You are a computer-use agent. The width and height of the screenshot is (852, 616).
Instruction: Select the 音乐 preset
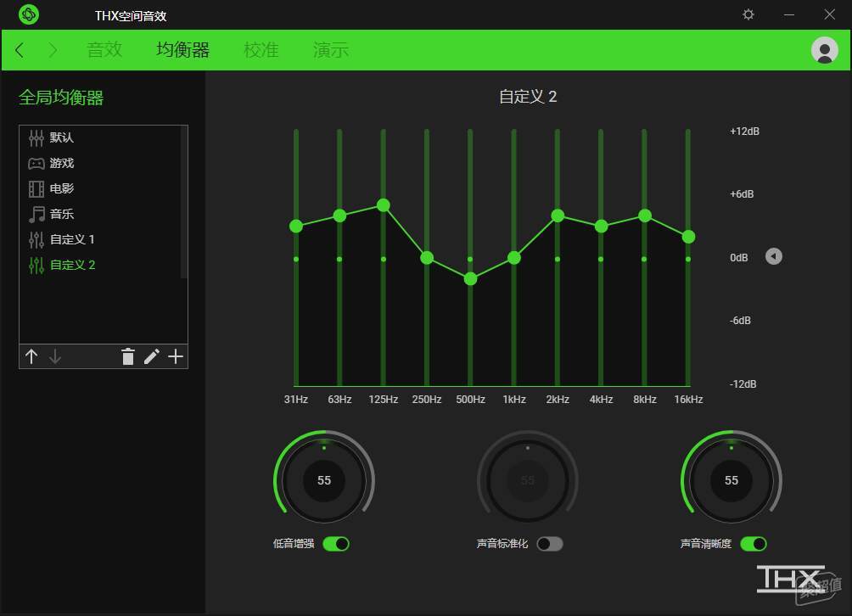(x=100, y=214)
